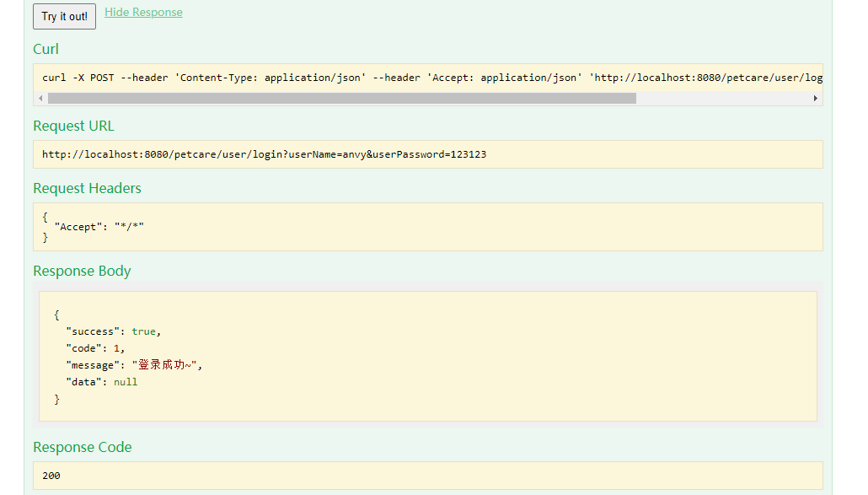Click the "message": "登录成功~" line
The height and width of the screenshot is (495, 868).
point(134,365)
